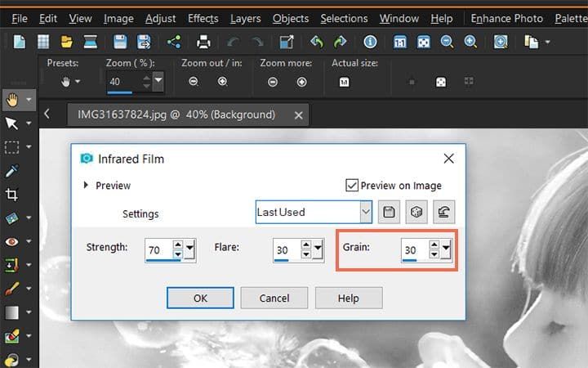Click the Reset to Default button

click(444, 212)
